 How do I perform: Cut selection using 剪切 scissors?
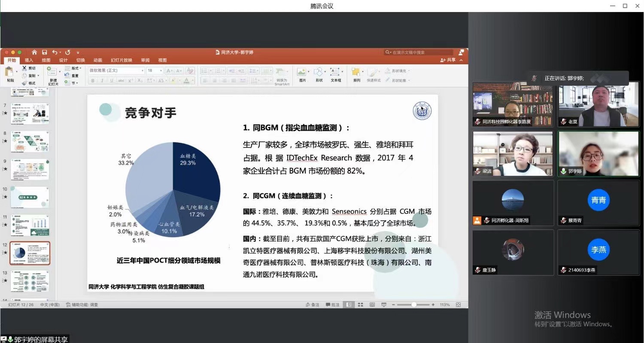pos(29,68)
